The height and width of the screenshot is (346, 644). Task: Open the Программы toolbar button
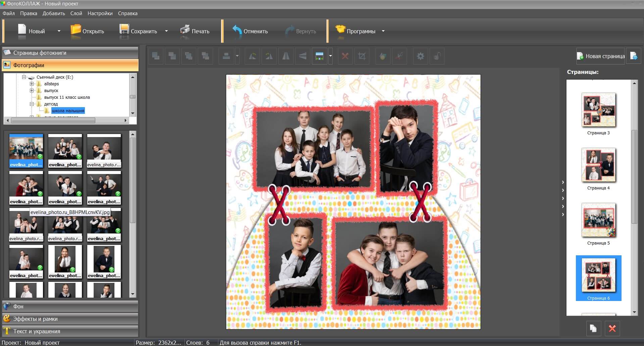click(x=356, y=31)
